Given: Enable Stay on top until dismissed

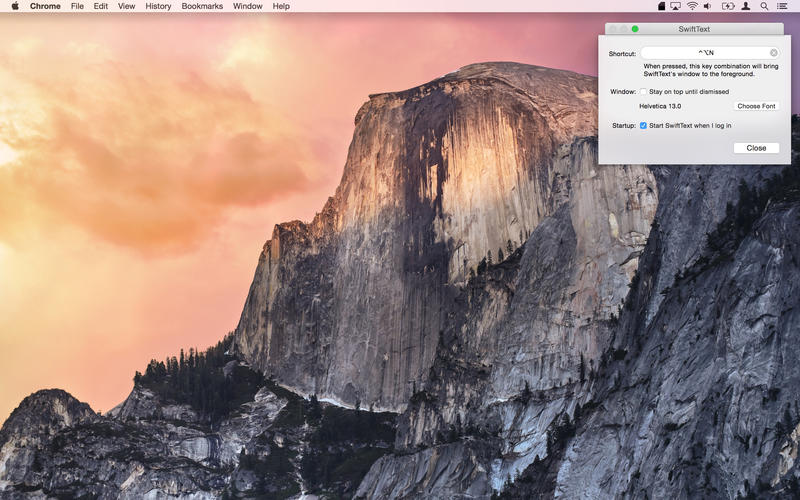Looking at the screenshot, I should [644, 91].
